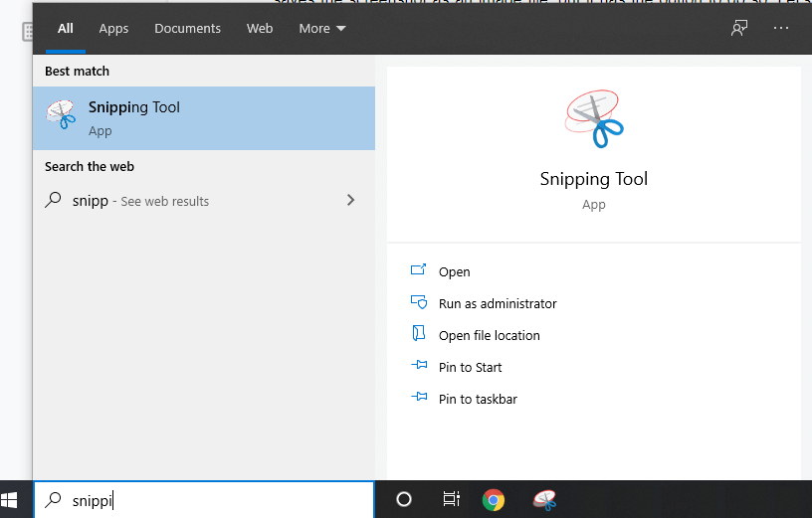The image size is (812, 518).
Task: Click the Cortana circle on the taskbar
Action: [404, 499]
